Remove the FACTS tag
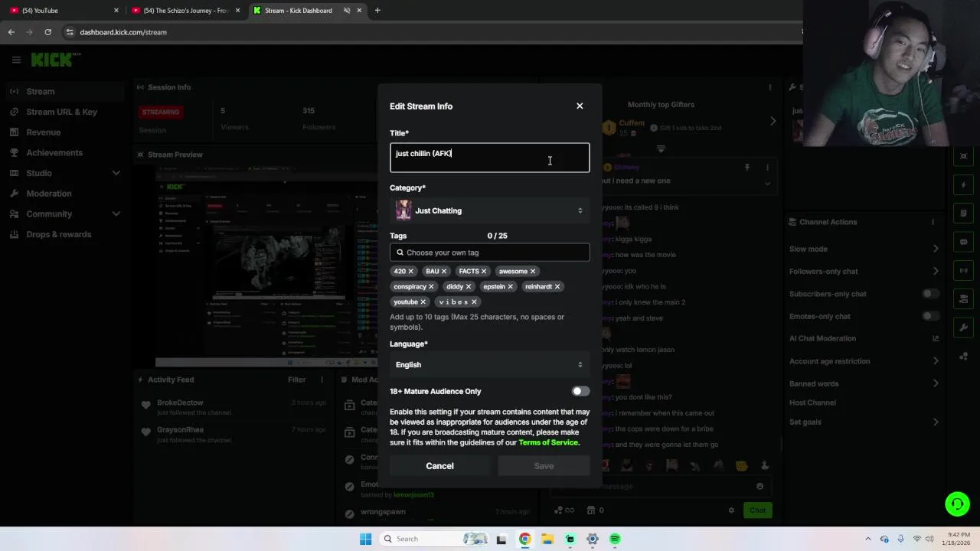 click(483, 271)
